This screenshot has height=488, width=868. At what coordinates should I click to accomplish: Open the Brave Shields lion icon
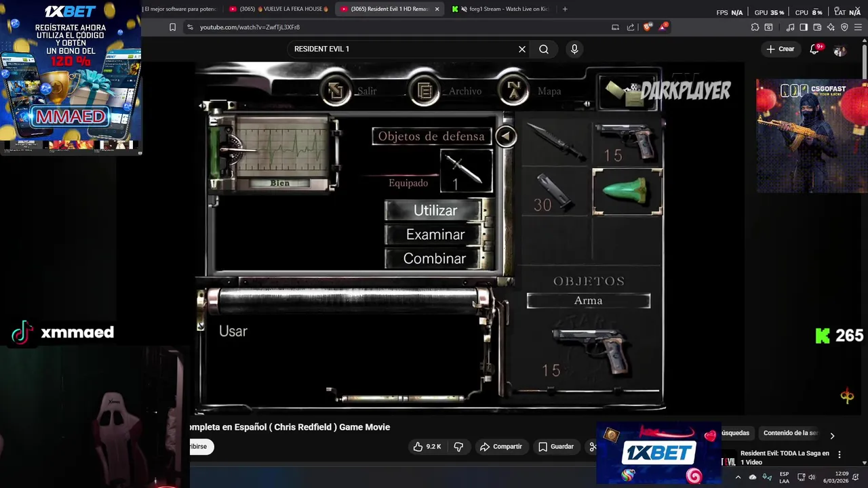pyautogui.click(x=647, y=27)
